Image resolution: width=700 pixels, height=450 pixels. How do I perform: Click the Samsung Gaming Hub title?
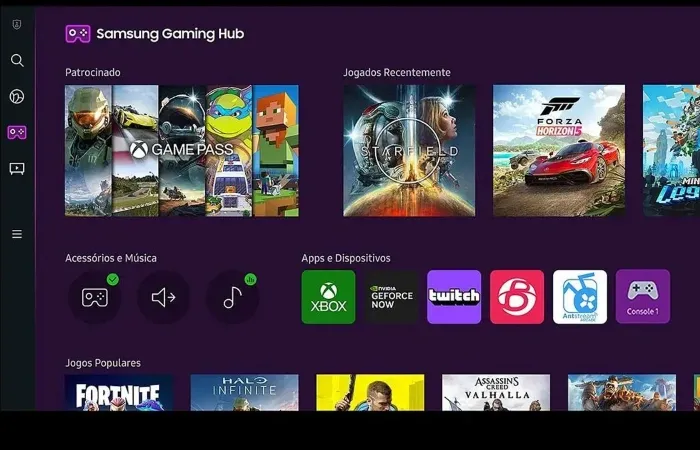pyautogui.click(x=170, y=34)
